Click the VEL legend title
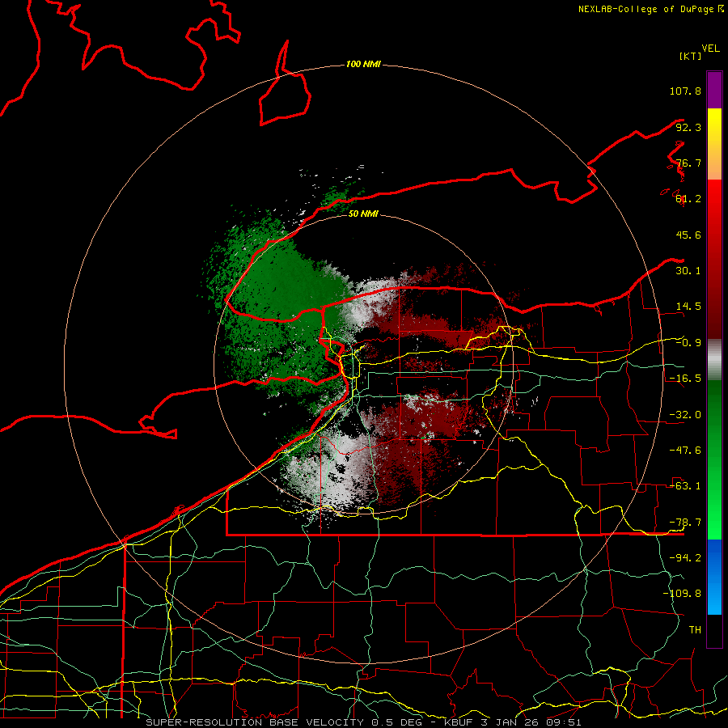Viewport: 728px width, 728px height. (710, 49)
